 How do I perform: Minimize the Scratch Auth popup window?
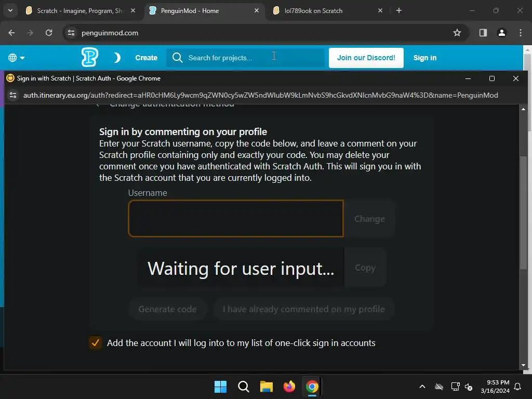click(468, 78)
